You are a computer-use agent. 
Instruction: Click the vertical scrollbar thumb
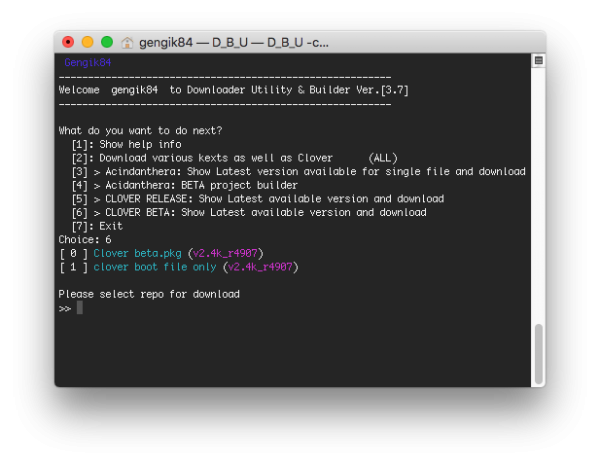[x=538, y=353]
